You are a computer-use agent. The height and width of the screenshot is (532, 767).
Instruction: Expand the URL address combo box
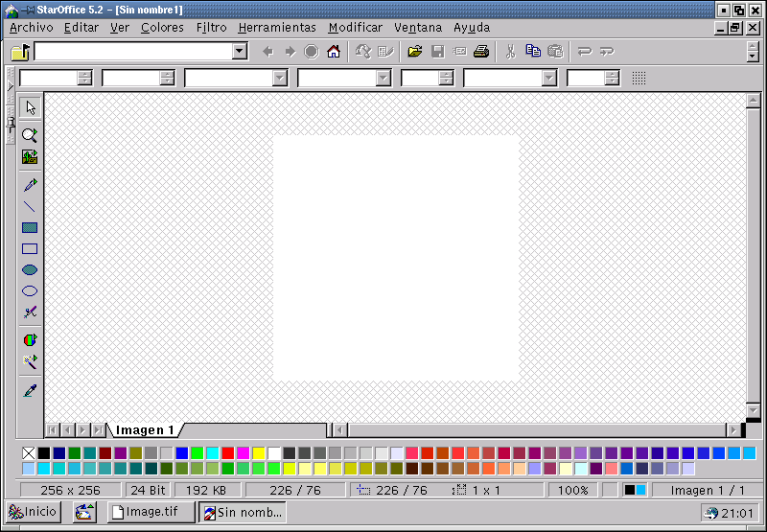[240, 52]
